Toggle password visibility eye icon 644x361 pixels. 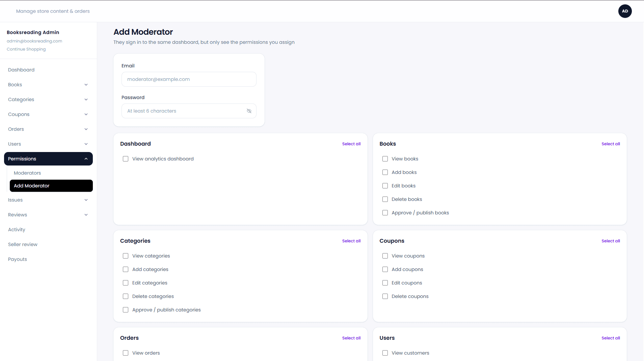pos(249,111)
